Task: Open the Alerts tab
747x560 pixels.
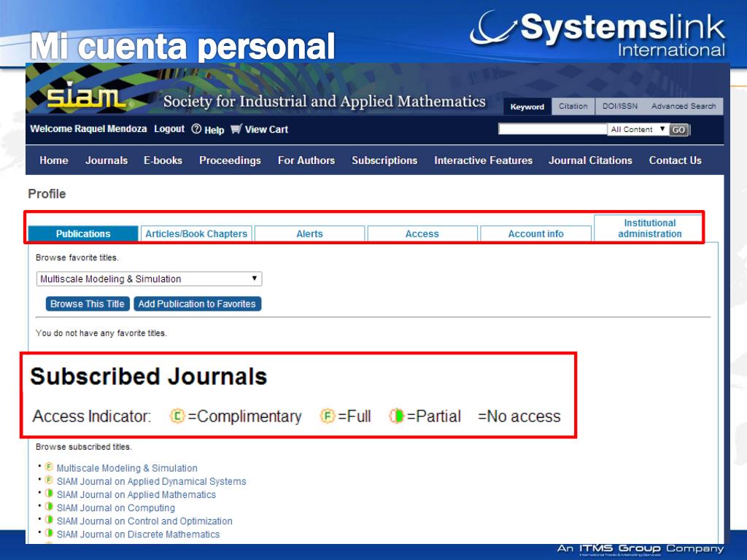Action: pos(309,234)
